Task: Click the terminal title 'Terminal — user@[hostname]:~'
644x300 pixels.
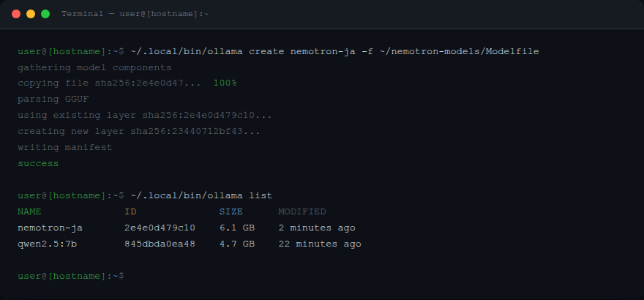Action: pos(135,14)
